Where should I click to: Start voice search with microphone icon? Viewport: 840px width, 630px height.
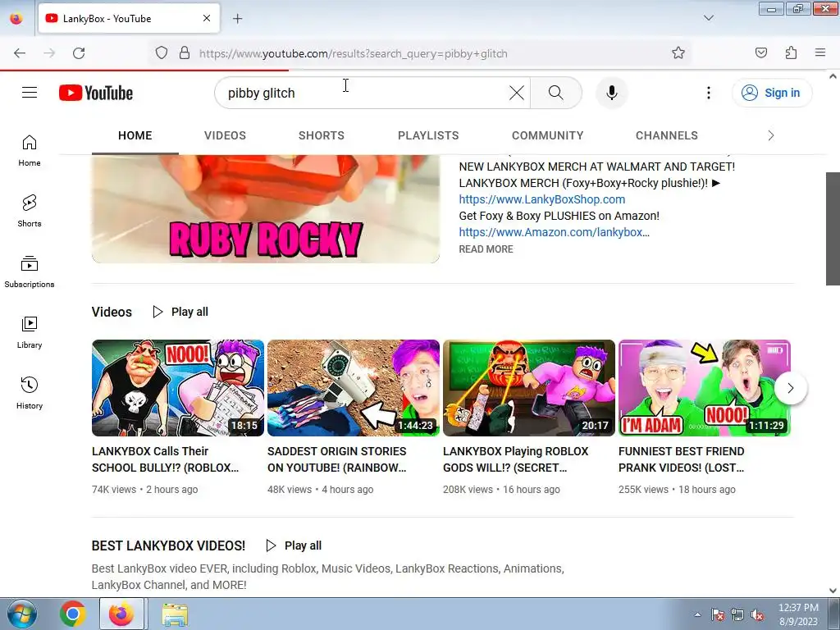coord(612,93)
